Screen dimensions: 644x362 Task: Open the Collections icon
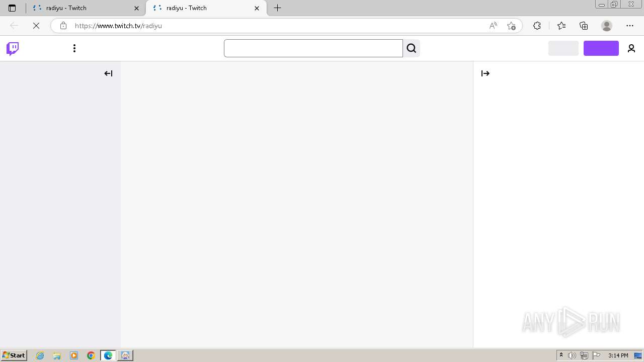[x=584, y=26]
